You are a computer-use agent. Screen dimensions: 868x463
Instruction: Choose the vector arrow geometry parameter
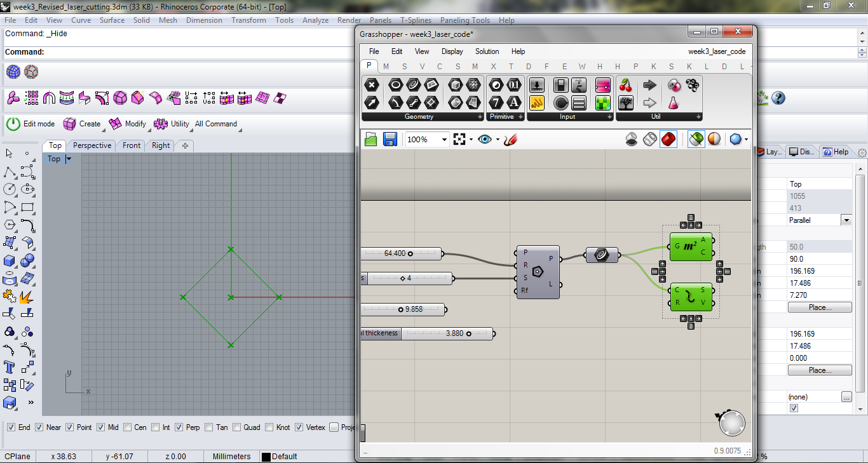(372, 102)
